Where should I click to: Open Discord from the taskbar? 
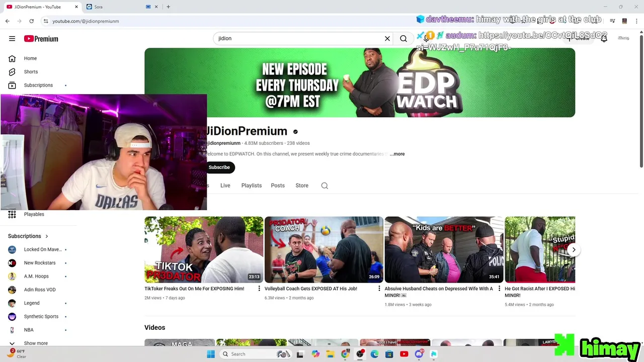[x=419, y=354]
